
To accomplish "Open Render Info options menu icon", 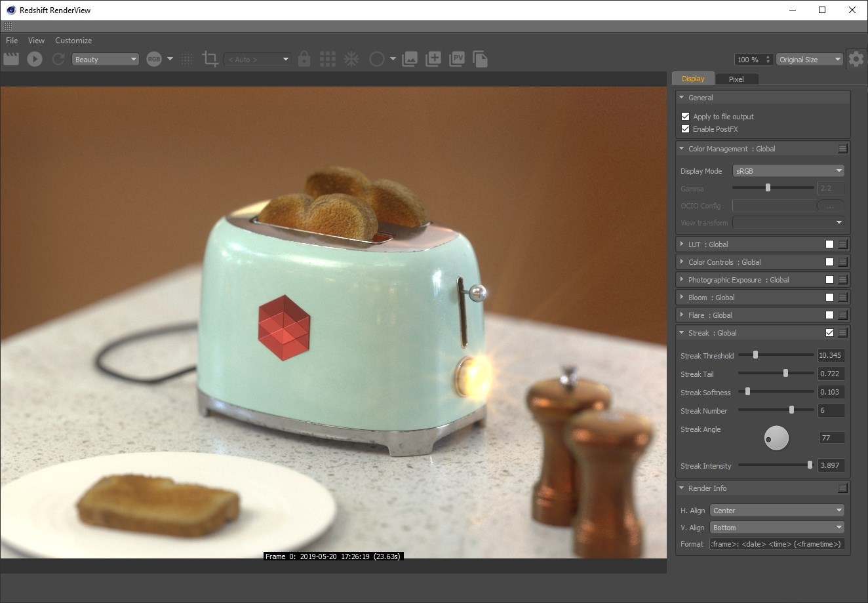I will pyautogui.click(x=843, y=488).
